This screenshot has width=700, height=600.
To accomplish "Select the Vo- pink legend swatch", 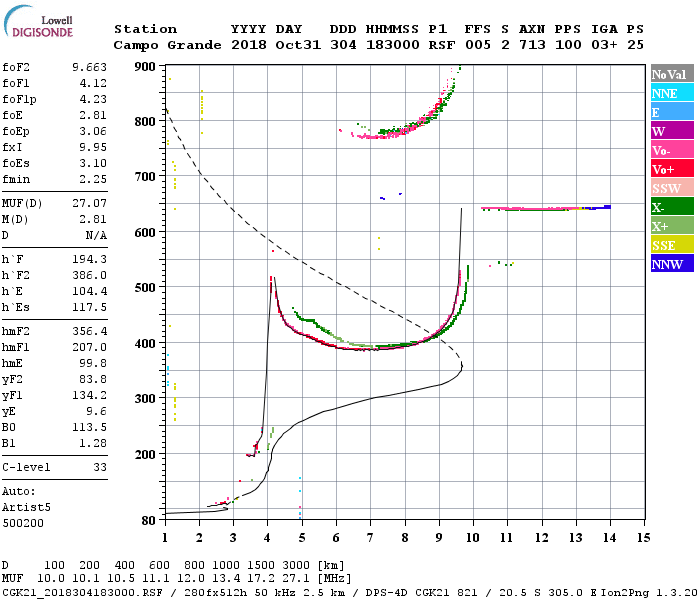I will coord(672,150).
